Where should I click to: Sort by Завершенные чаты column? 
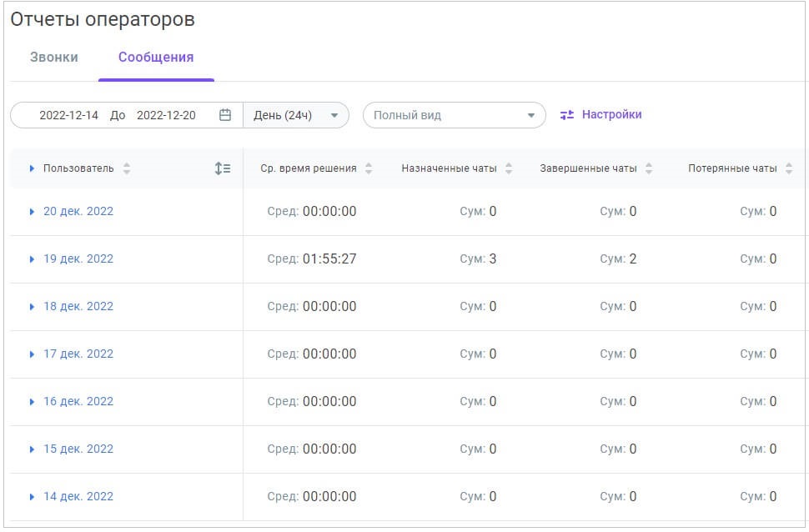(x=649, y=168)
